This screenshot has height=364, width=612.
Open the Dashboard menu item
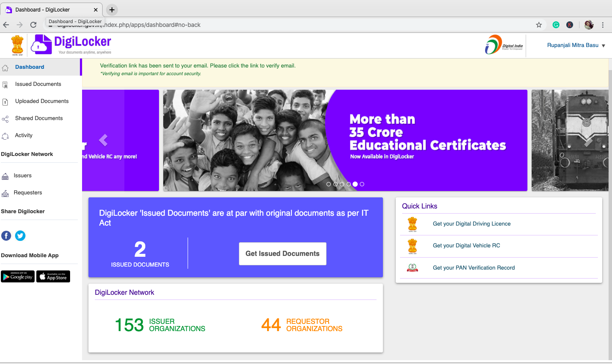(41, 67)
